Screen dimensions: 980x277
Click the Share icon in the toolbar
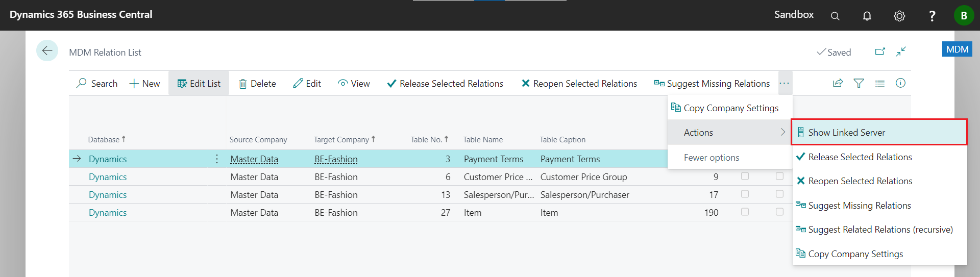(838, 83)
